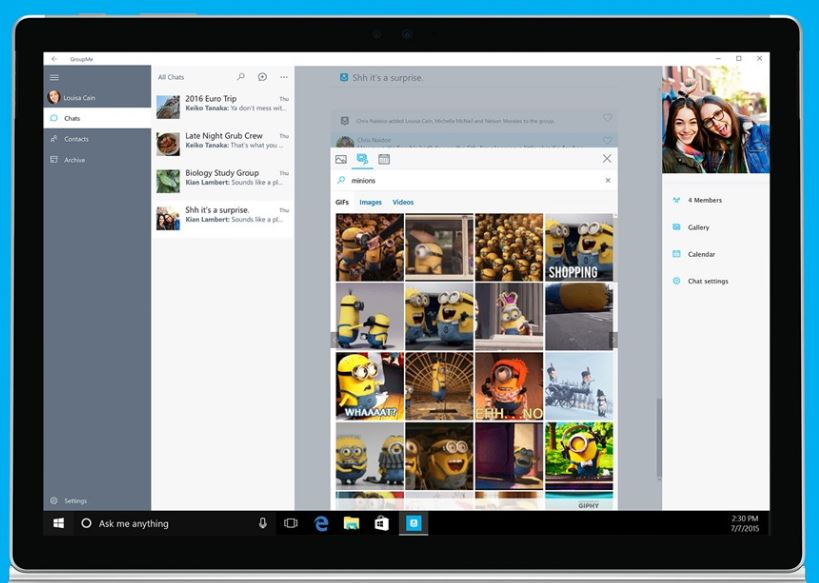819x583 pixels.
Task: Select Shh it's a surprise. in chat list
Action: click(223, 218)
